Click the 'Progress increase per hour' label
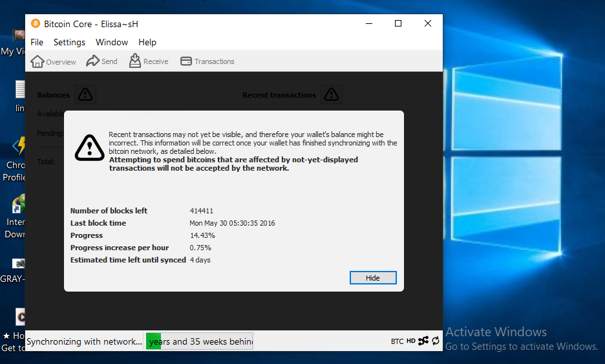605x364 pixels. 120,248
